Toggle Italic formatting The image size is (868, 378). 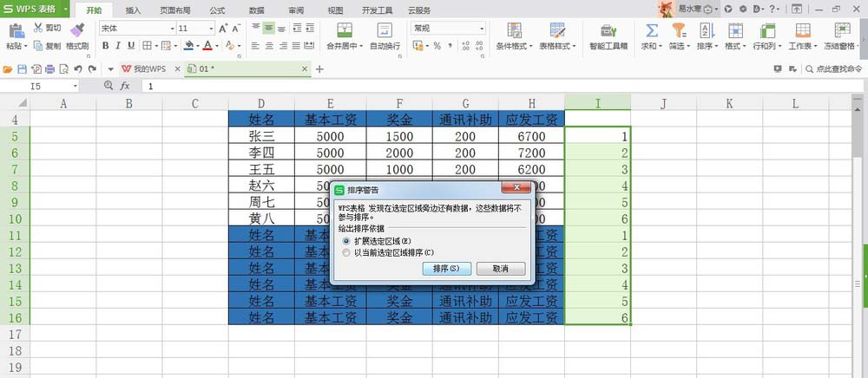118,46
